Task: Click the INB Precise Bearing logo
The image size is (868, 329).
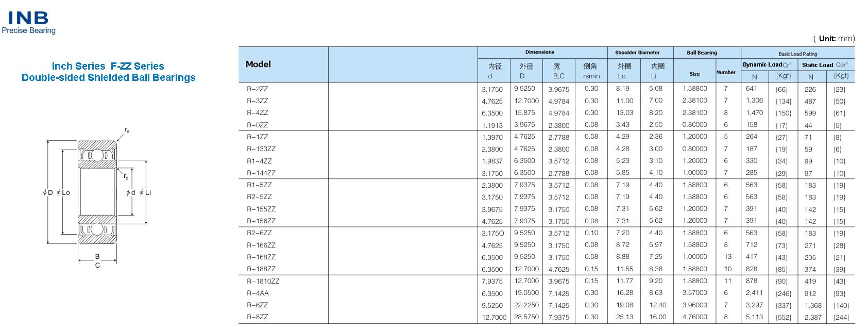Action: 29,23
